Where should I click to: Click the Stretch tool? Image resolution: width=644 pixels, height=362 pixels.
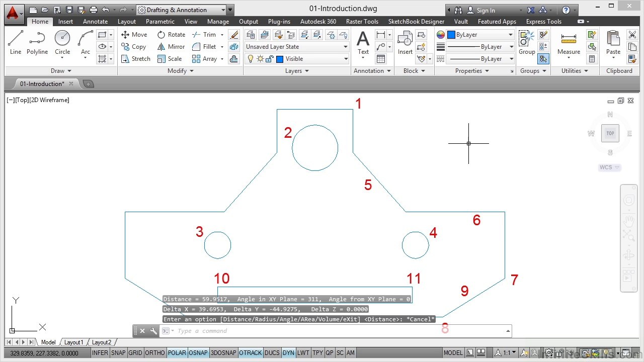coord(136,59)
